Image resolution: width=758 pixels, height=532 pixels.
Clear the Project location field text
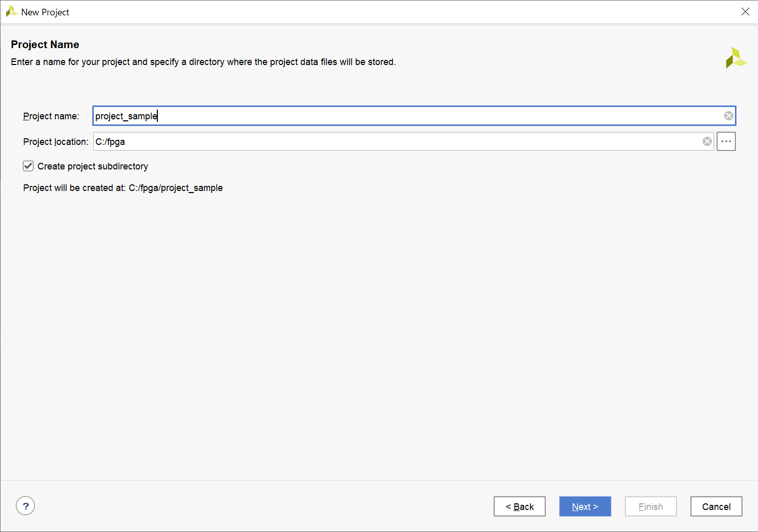[707, 141]
